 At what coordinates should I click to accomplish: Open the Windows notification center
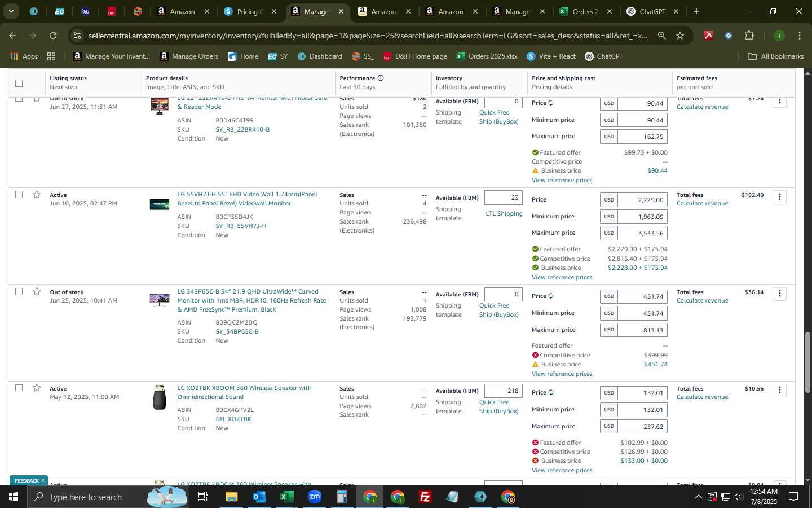pos(793,497)
